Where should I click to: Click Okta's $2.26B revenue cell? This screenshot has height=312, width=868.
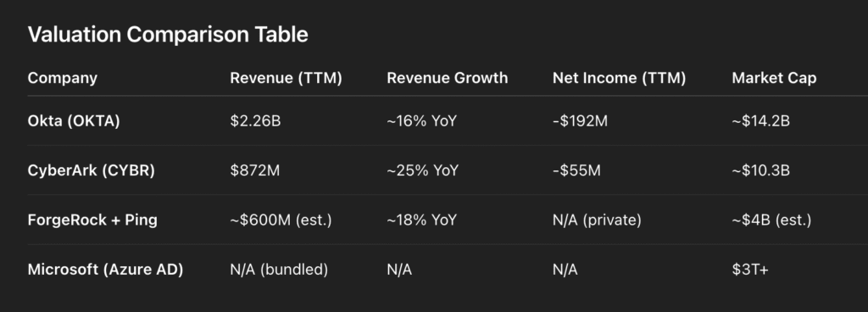click(x=256, y=121)
